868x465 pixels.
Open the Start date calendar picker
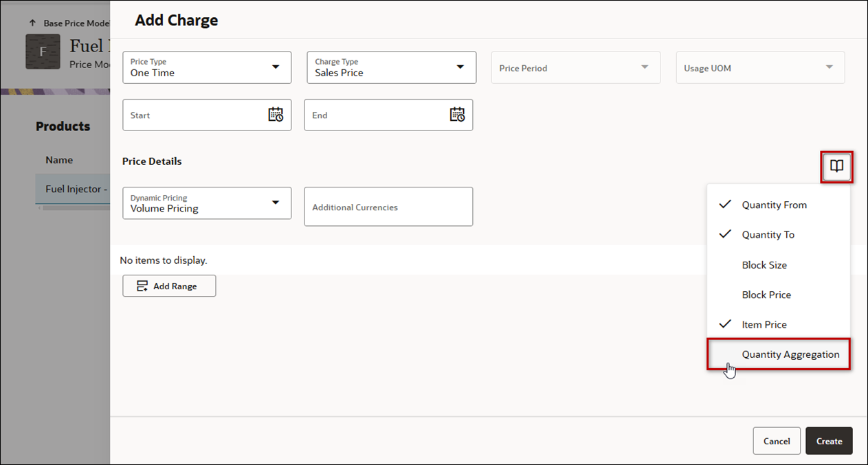(277, 115)
